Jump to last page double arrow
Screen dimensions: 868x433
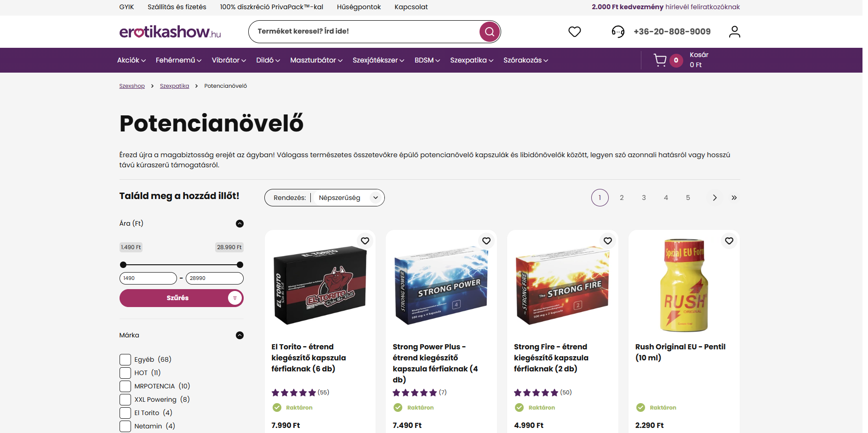point(734,198)
